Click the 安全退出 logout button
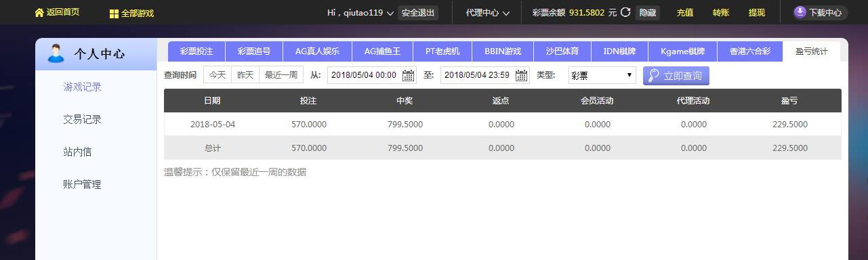Image resolution: width=868 pixels, height=260 pixels. [418, 13]
